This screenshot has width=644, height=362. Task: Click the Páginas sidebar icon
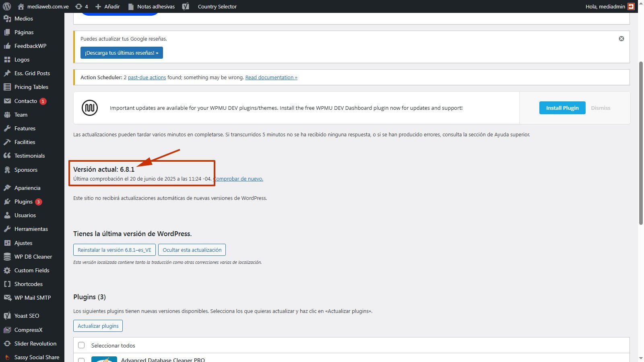click(x=7, y=32)
